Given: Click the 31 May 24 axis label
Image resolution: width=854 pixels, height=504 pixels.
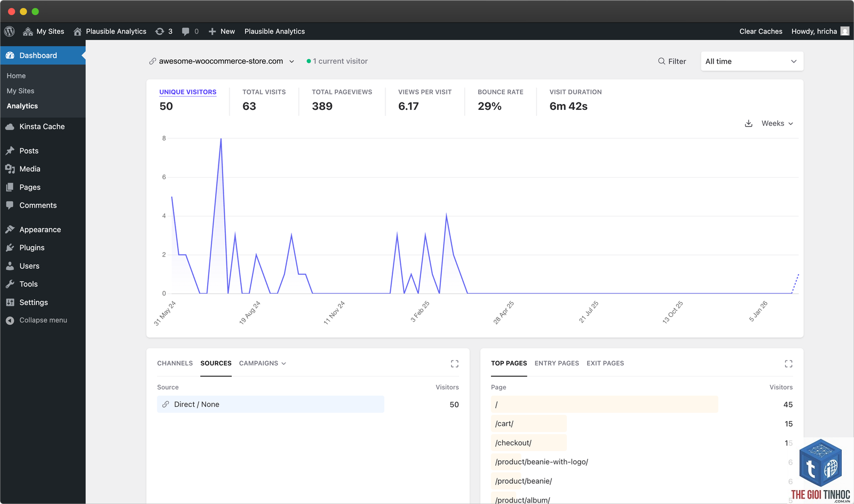Looking at the screenshot, I should tap(165, 313).
